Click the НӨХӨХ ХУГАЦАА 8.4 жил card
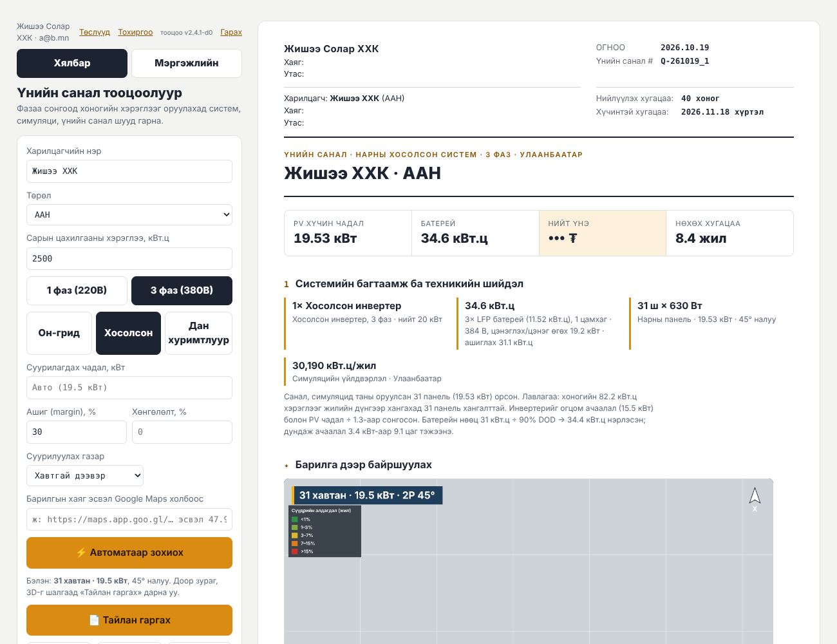The image size is (837, 644). coord(729,233)
